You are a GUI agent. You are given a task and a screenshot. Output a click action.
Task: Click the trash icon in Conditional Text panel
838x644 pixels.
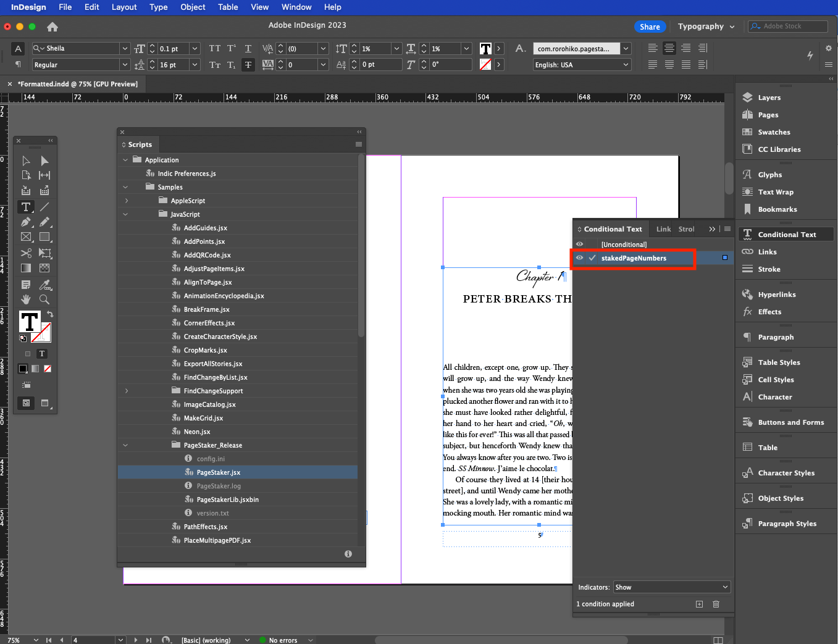716,604
